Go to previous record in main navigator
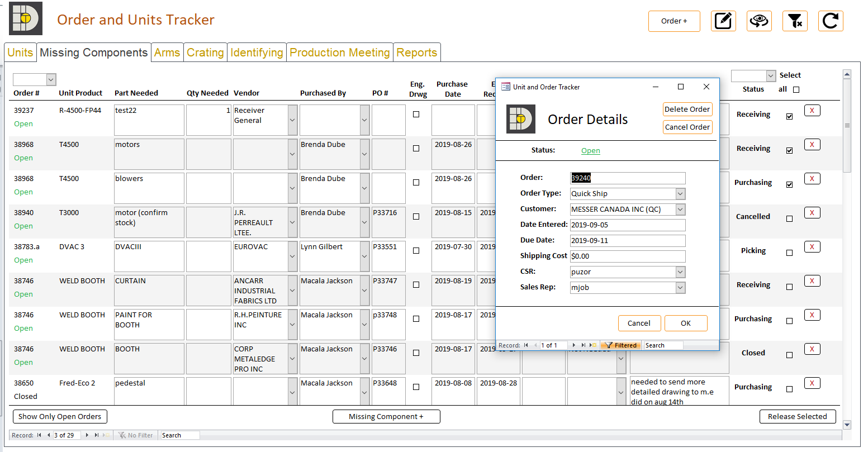Image resolution: width=868 pixels, height=452 pixels. 49,435
